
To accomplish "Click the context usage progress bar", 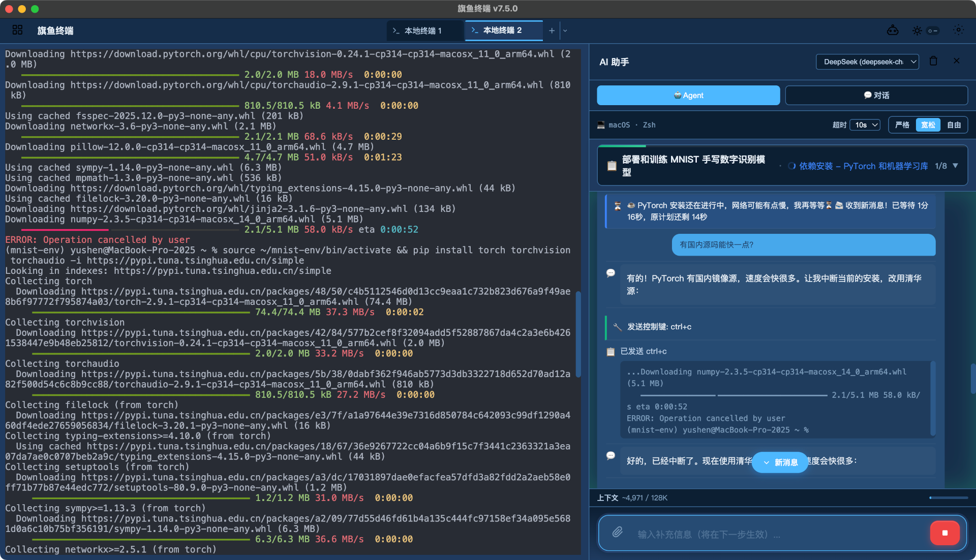I will tap(948, 498).
